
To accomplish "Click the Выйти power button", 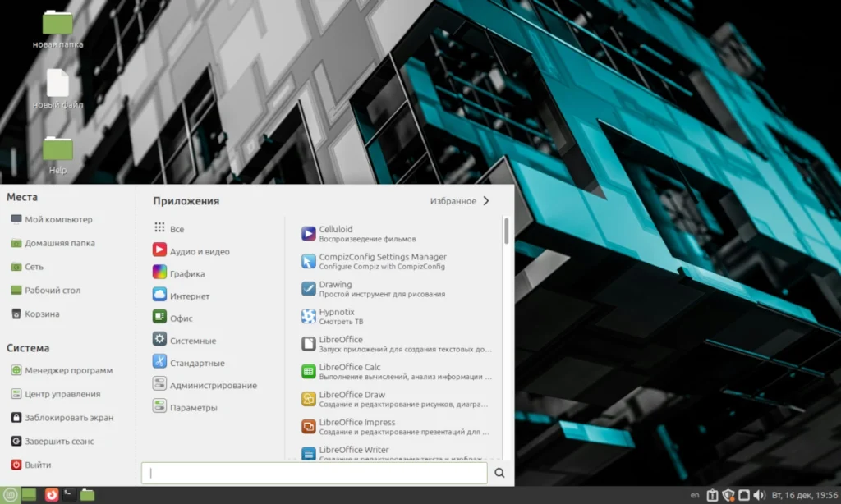I will pos(30,465).
